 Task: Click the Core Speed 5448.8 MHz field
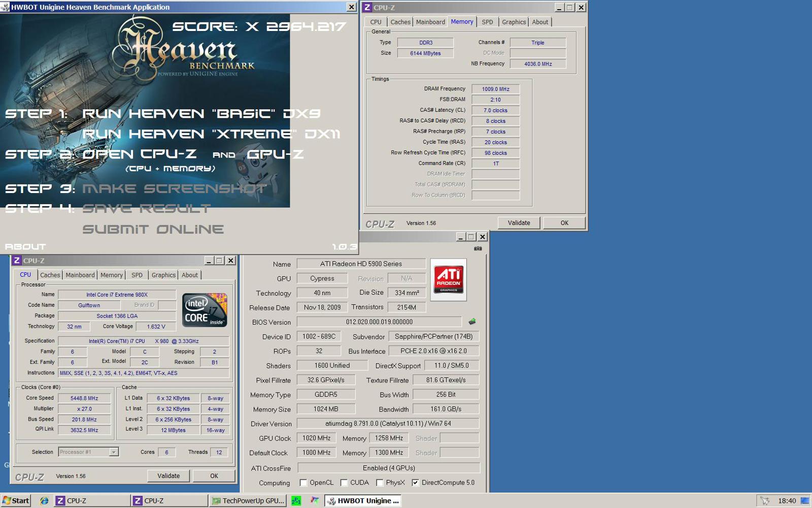(x=84, y=398)
